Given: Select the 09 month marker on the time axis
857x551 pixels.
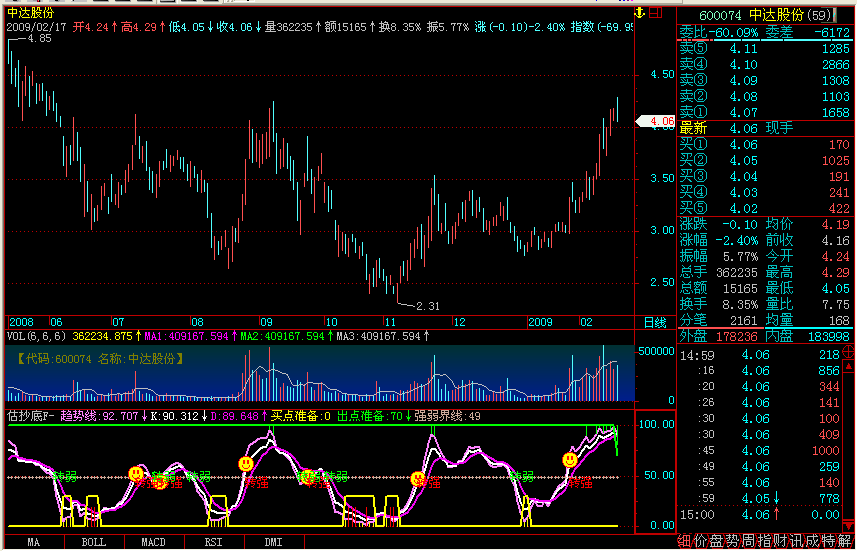Looking at the screenshot, I should pos(266,322).
